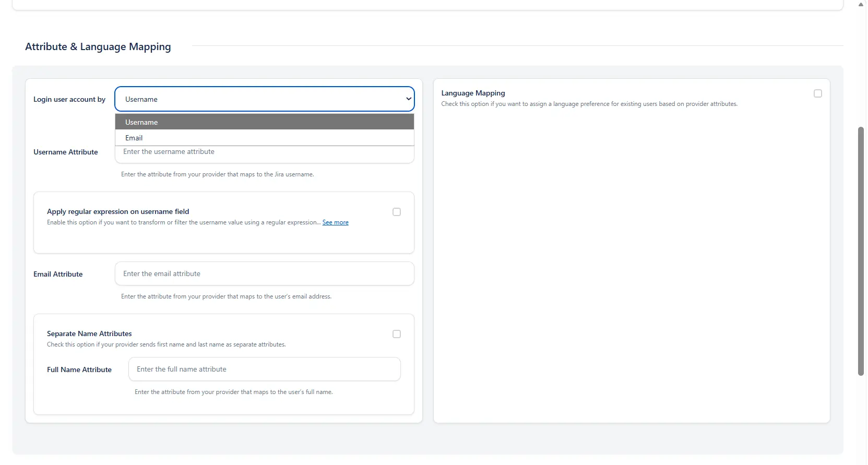
Task: Click description about first and last name attributes
Action: point(167,344)
